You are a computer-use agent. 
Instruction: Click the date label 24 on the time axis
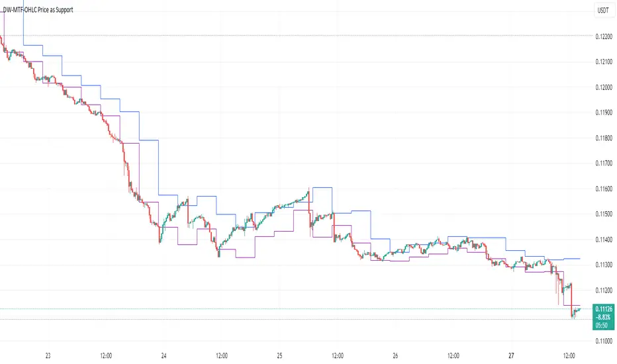click(x=164, y=354)
